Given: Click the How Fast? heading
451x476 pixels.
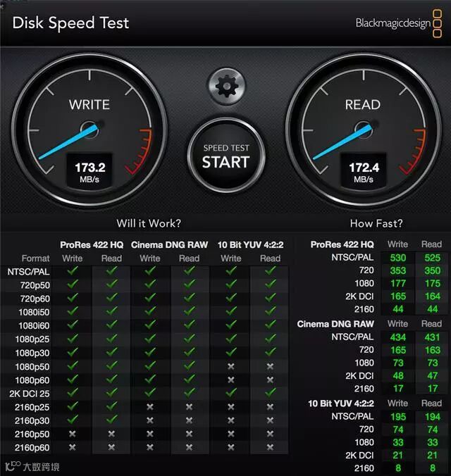Looking at the screenshot, I should [376, 223].
